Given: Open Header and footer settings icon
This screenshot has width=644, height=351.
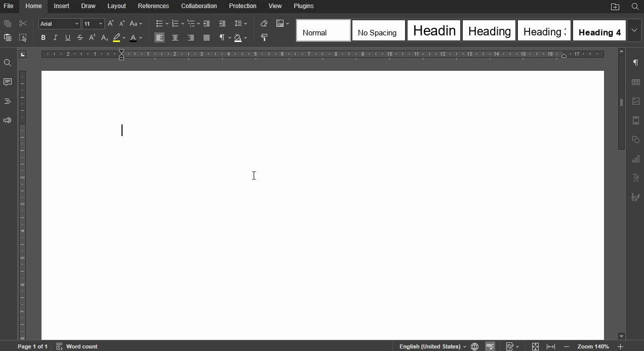Looking at the screenshot, I should 636,120.
